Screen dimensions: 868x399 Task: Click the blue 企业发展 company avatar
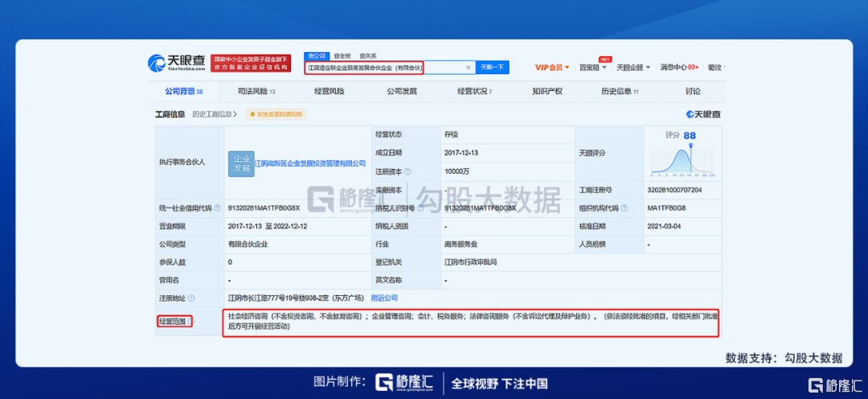241,162
